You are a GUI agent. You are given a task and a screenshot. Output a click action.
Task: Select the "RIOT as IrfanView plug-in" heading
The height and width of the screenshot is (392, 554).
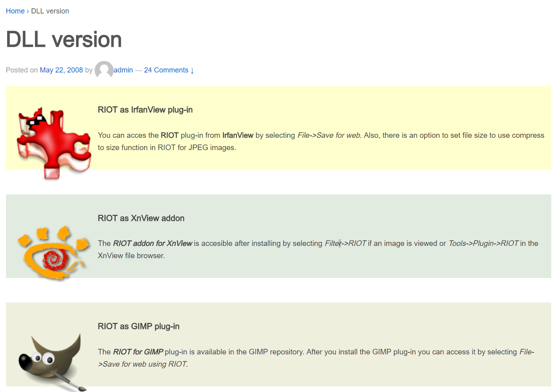(145, 110)
